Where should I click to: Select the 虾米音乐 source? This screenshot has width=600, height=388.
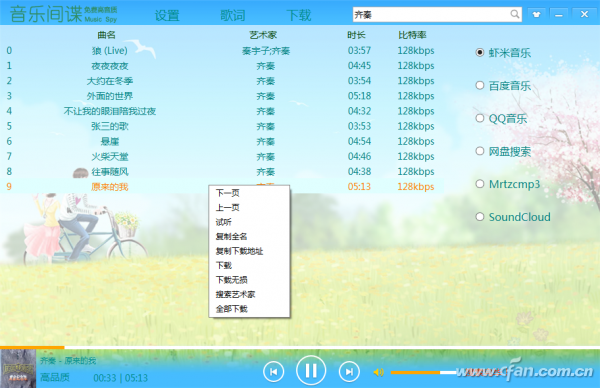point(503,53)
